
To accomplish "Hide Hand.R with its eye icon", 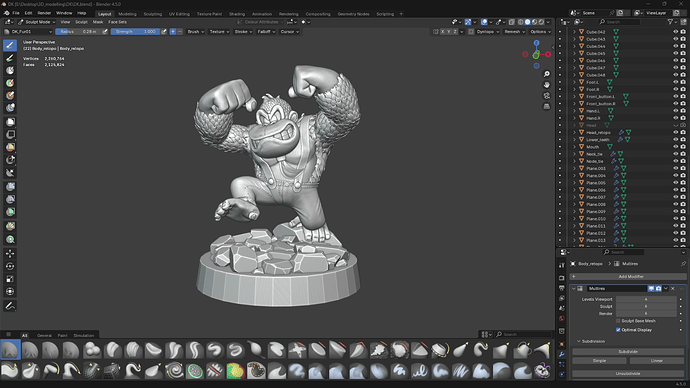I will pyautogui.click(x=675, y=118).
